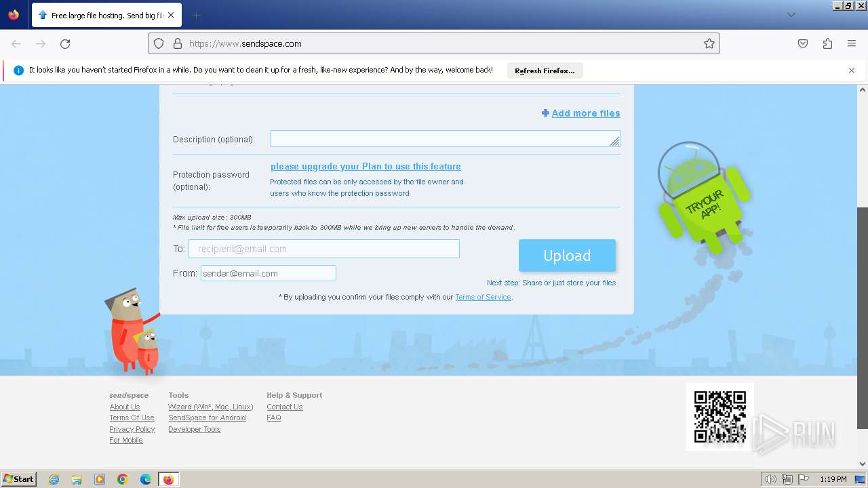Screen dimensions: 868x488
Task: Click the Upload button
Action: (567, 256)
